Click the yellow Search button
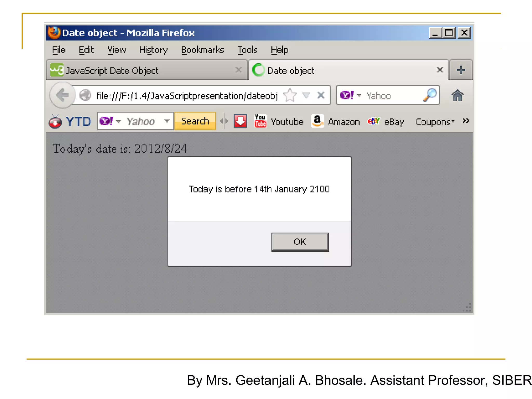This screenshot has height=399, width=532. [x=195, y=121]
